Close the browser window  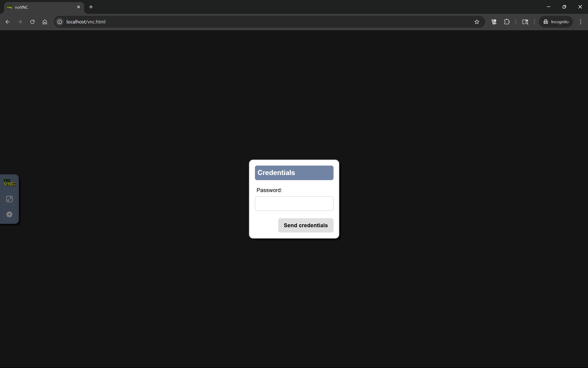[x=580, y=7]
